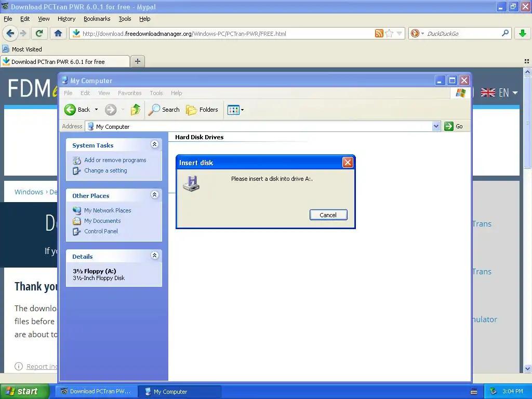This screenshot has height=399, width=532.
Task: Click the Start button
Action: pyautogui.click(x=24, y=391)
